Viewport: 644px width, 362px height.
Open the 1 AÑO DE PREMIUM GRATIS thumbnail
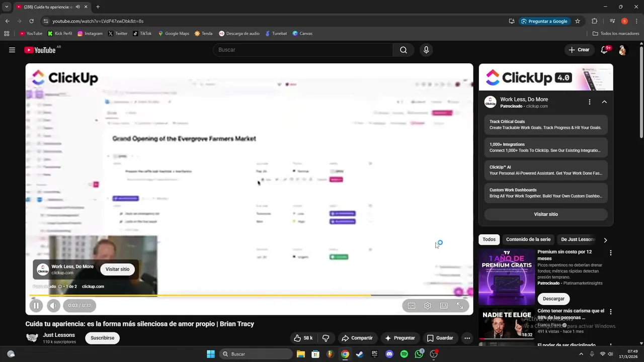pos(507,277)
